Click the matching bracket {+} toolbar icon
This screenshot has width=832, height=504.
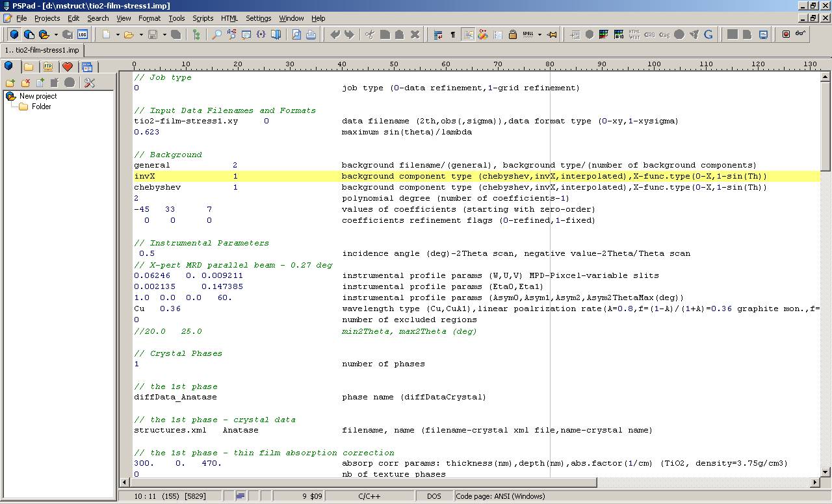pos(261,34)
